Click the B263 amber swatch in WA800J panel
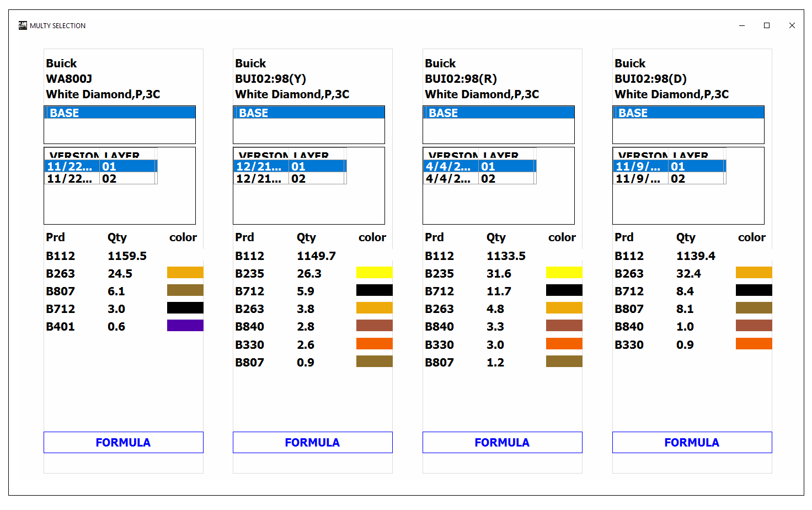 (185, 272)
